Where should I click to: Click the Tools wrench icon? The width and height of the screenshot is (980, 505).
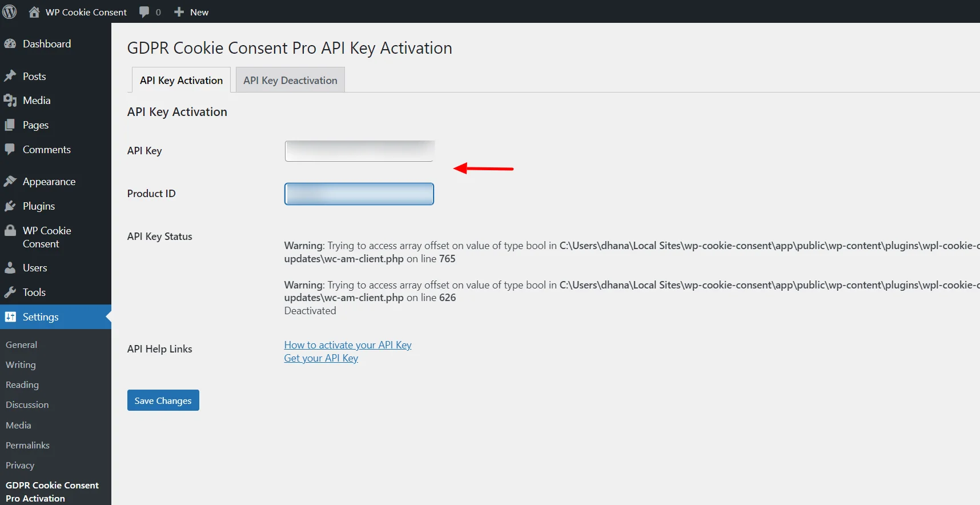click(x=10, y=292)
